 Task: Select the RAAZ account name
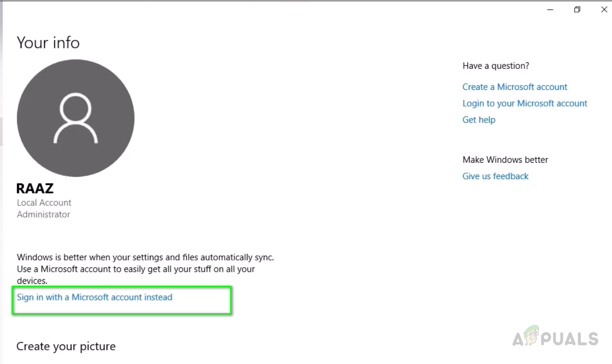35,188
